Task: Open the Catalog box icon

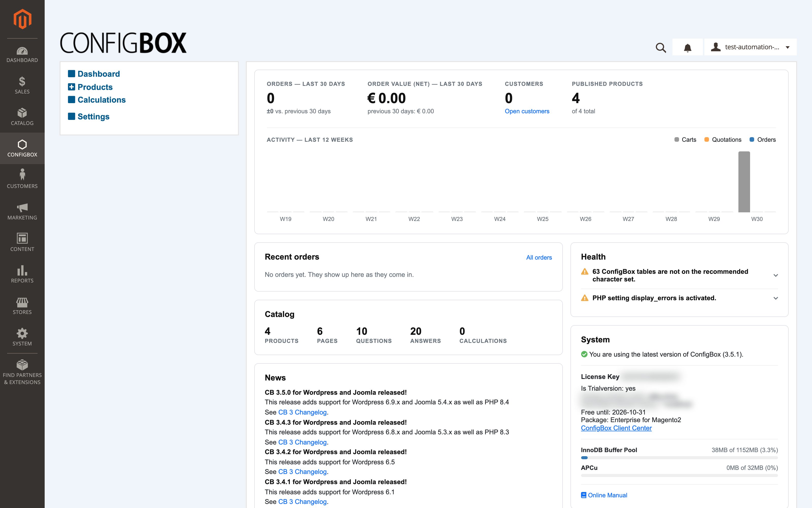Action: click(22, 113)
